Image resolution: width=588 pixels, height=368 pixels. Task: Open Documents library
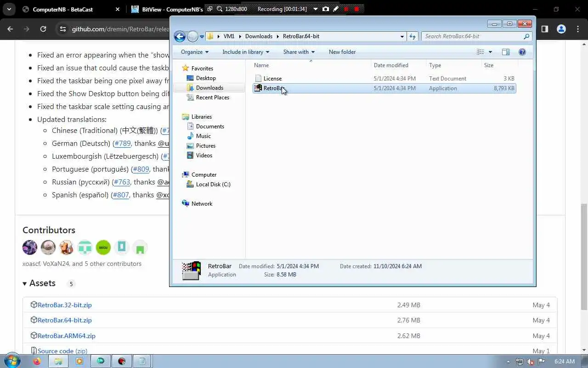click(x=210, y=126)
